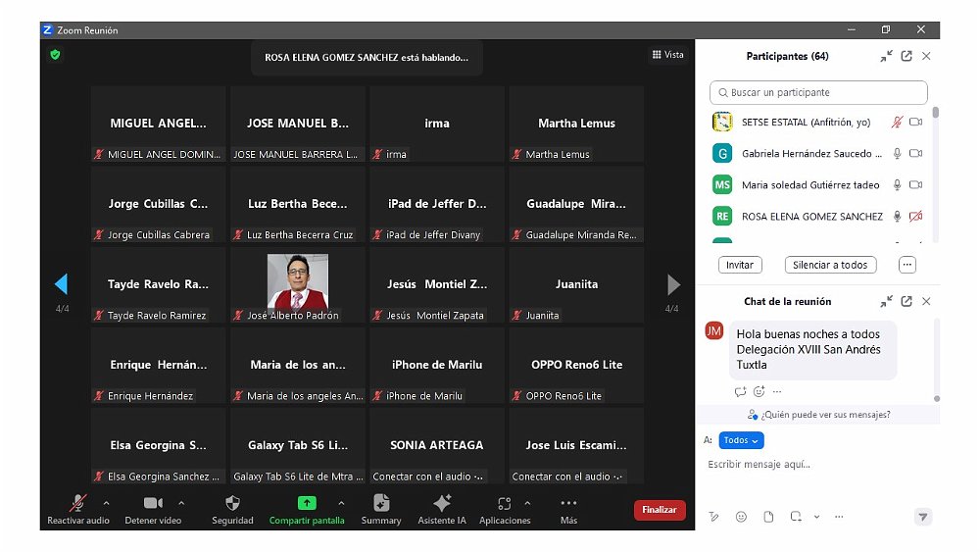Open emoji picker in chat composer
Image resolution: width=980 pixels, height=552 pixels.
click(x=741, y=517)
